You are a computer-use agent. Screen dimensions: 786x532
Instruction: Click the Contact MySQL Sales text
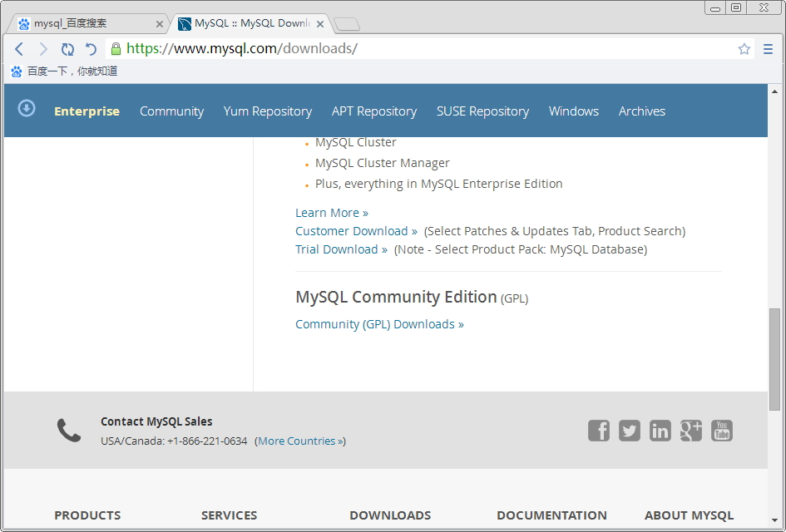(x=156, y=421)
